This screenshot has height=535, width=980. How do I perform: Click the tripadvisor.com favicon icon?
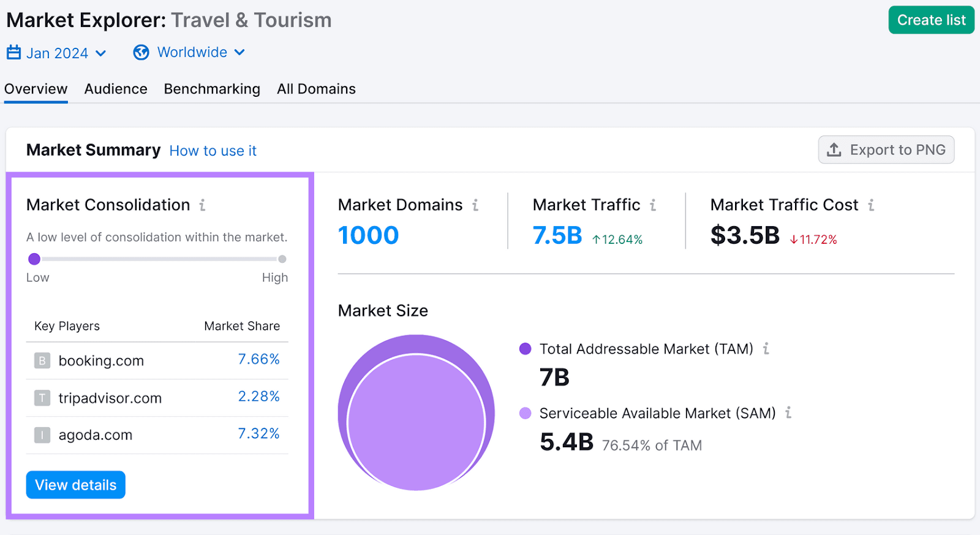click(x=42, y=398)
